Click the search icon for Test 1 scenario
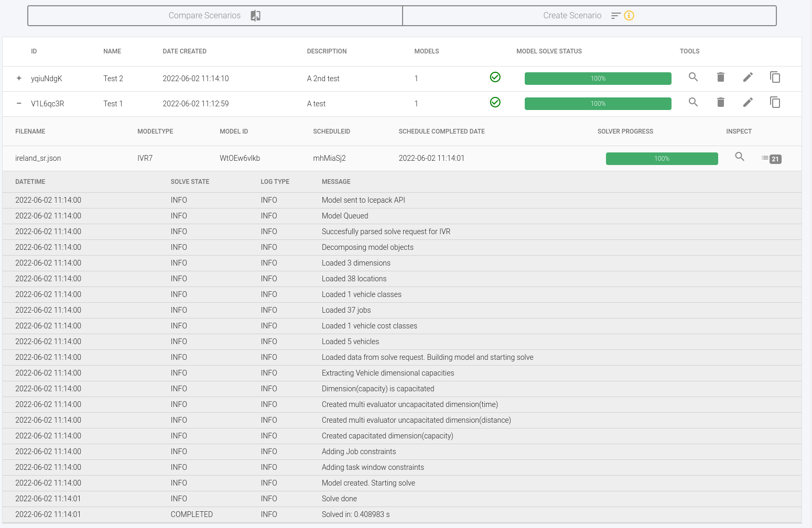Screen dimensions: 812x528 coord(693,102)
